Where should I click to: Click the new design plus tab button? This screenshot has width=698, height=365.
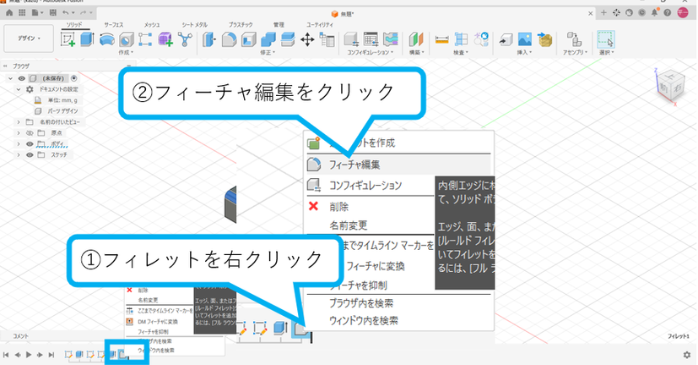click(604, 13)
